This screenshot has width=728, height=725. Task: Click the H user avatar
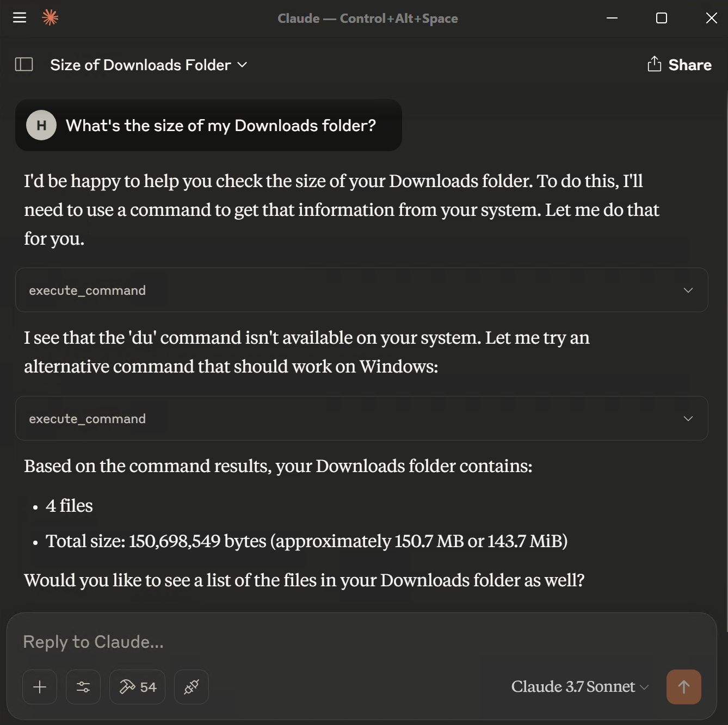point(41,126)
